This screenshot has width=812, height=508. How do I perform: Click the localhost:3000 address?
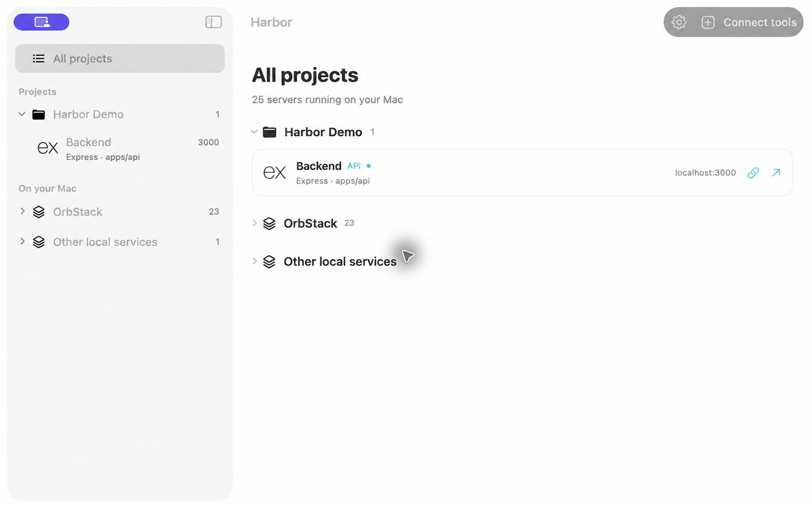(706, 173)
